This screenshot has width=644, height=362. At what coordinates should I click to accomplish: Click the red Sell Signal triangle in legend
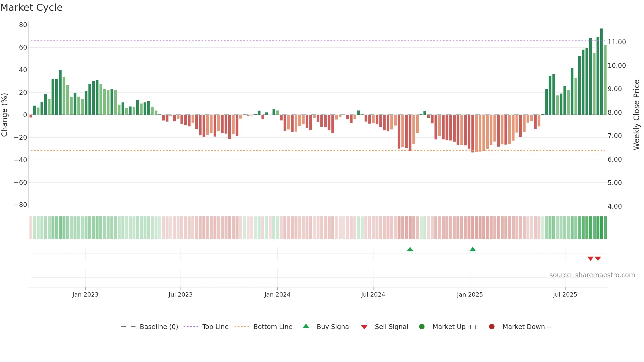click(x=364, y=327)
